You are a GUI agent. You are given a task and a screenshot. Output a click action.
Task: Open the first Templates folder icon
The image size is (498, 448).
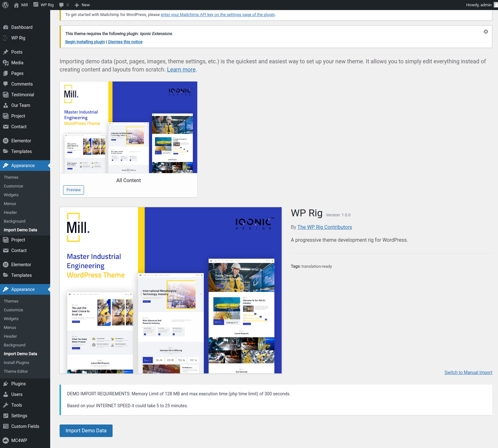(6, 151)
